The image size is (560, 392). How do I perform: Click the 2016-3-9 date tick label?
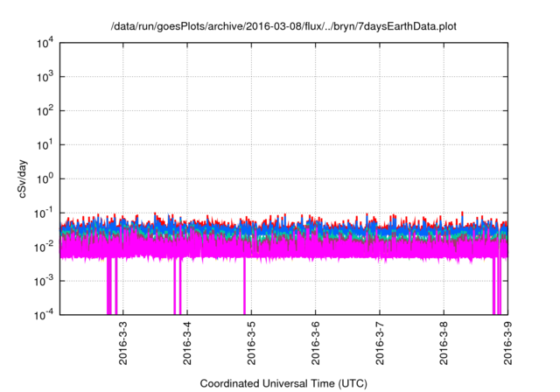(507, 343)
